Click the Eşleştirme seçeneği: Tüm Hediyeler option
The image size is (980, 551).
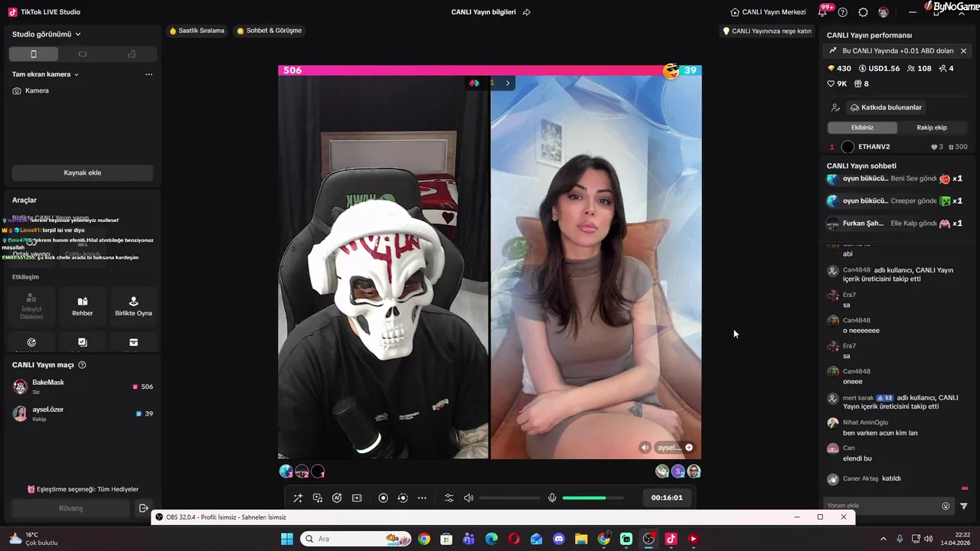[83, 489]
